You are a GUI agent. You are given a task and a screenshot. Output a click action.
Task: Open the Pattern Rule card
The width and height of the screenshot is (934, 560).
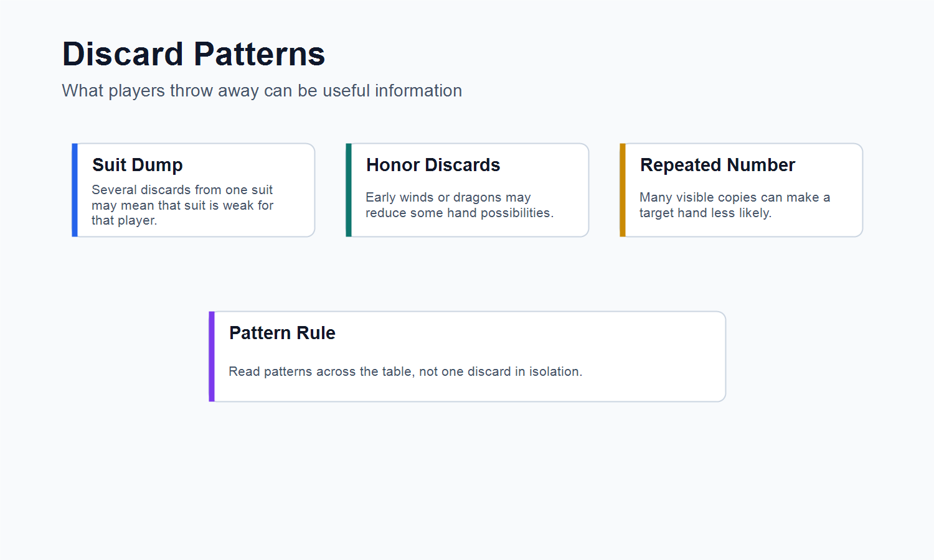[468, 357]
